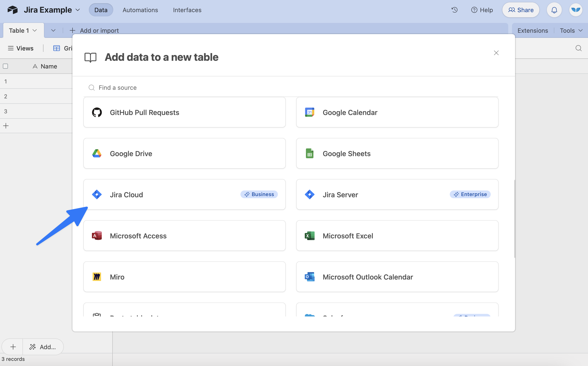588x366 pixels.
Task: Select row number 1
Action: 6,81
